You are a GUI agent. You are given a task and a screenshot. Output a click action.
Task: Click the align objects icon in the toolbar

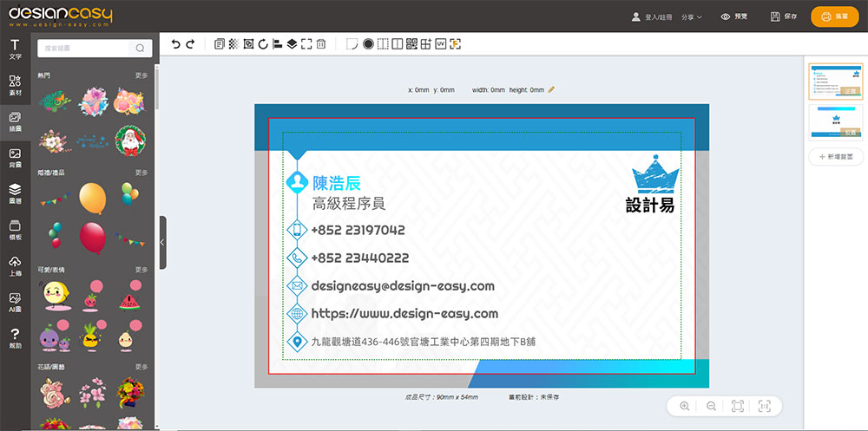click(x=277, y=43)
